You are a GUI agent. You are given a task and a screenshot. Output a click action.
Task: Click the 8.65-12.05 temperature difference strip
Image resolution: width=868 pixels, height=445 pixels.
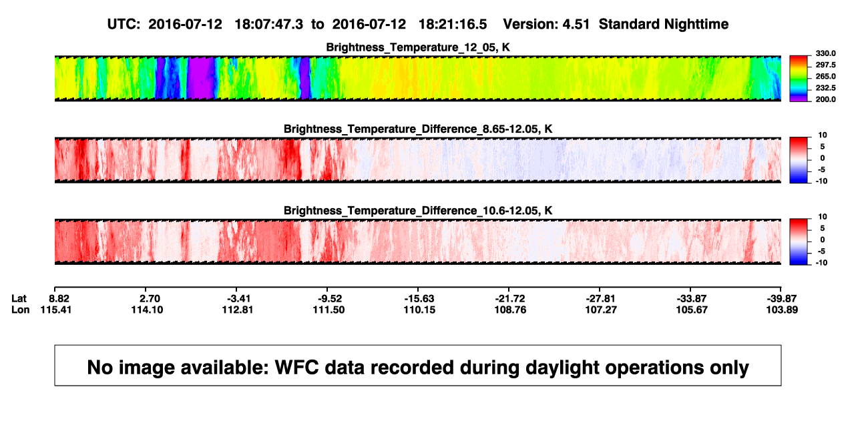(417, 160)
